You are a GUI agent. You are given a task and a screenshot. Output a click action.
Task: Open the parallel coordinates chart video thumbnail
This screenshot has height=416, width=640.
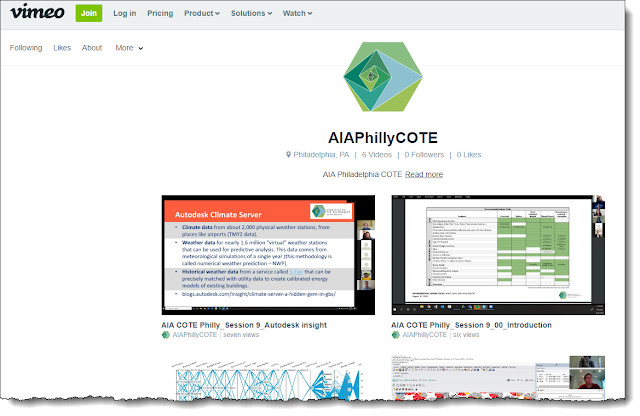[268, 378]
